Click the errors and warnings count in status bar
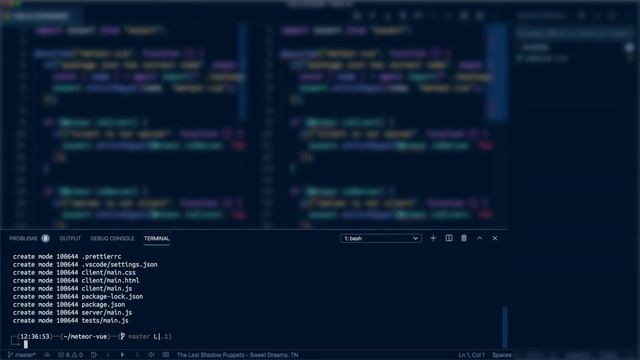The height and width of the screenshot is (360, 640). click(x=71, y=355)
